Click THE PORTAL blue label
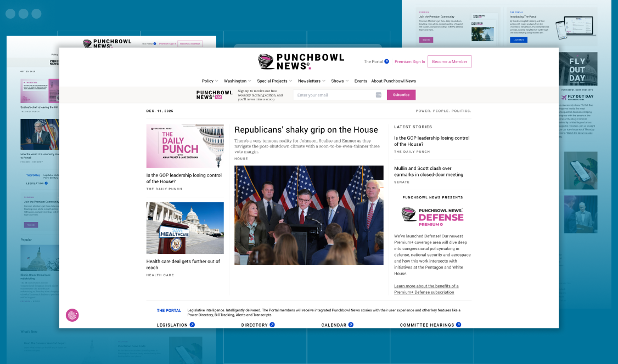This screenshot has height=364, width=618. point(168,310)
